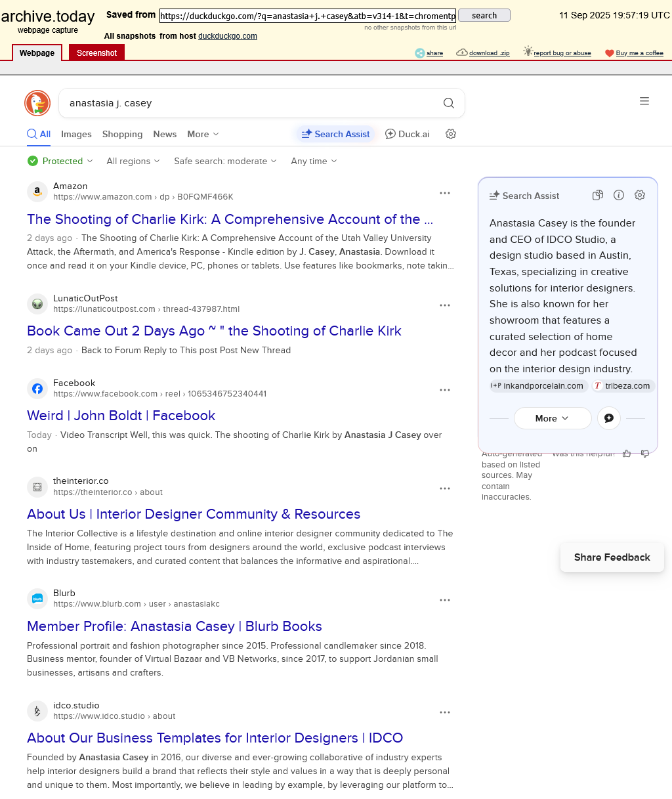Select the All results tab

pyautogui.click(x=39, y=134)
